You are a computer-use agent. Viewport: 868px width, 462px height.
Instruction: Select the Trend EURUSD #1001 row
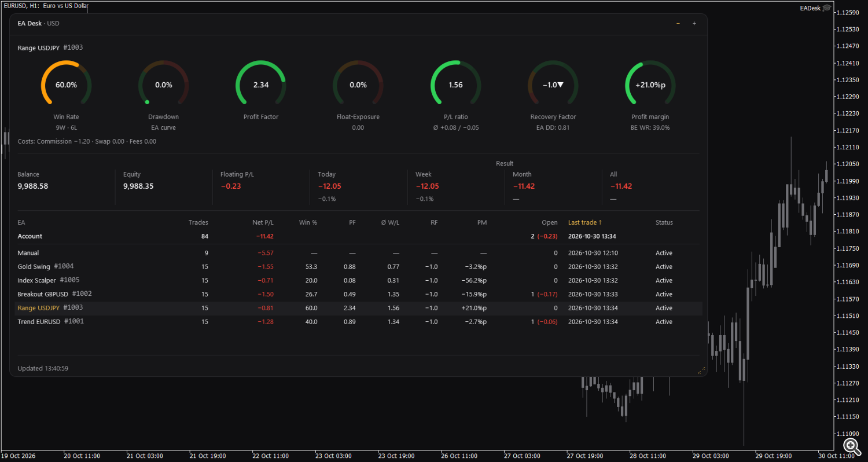tap(358, 322)
